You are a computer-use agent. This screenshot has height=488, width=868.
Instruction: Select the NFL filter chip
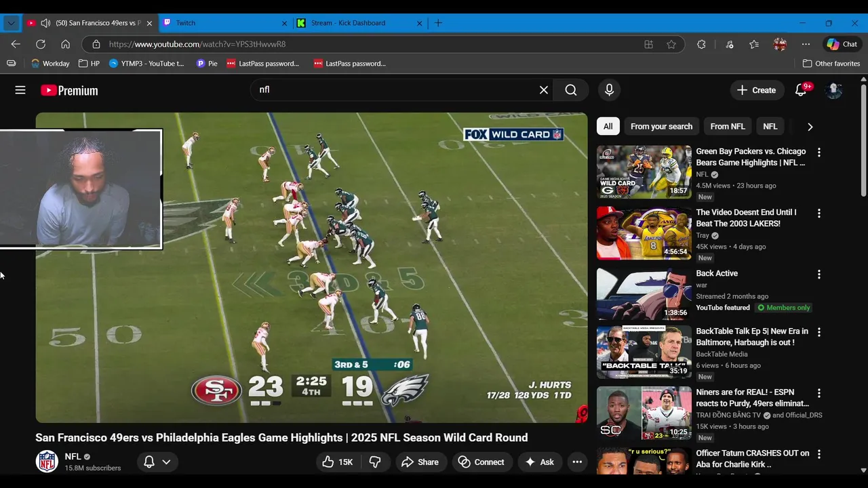click(x=770, y=127)
